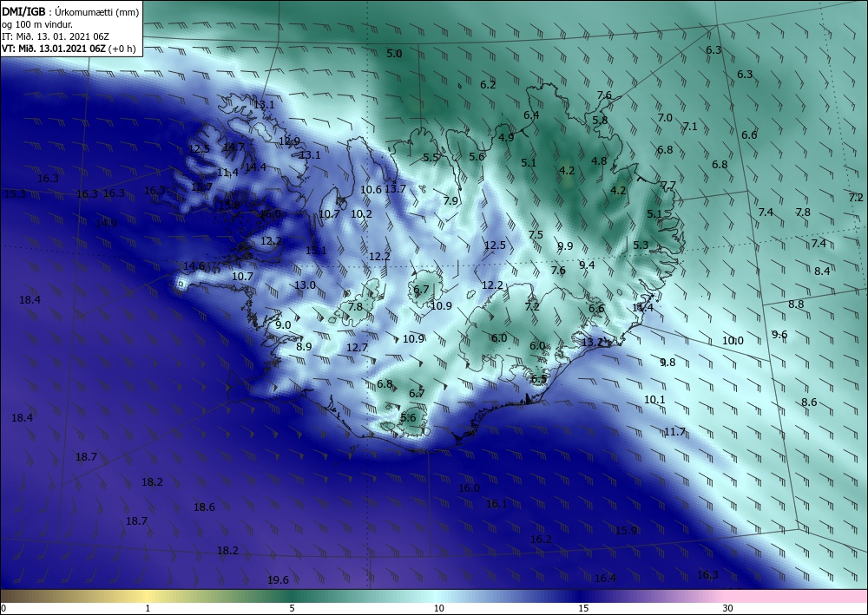This screenshot has height=615, width=868.
Task: Click the map value 15.1
Action: 316,250
